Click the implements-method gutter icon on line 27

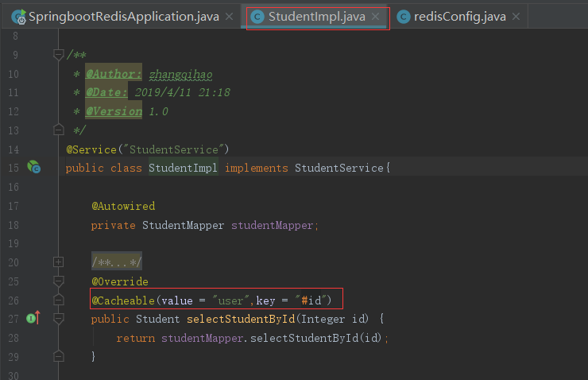coord(33,318)
